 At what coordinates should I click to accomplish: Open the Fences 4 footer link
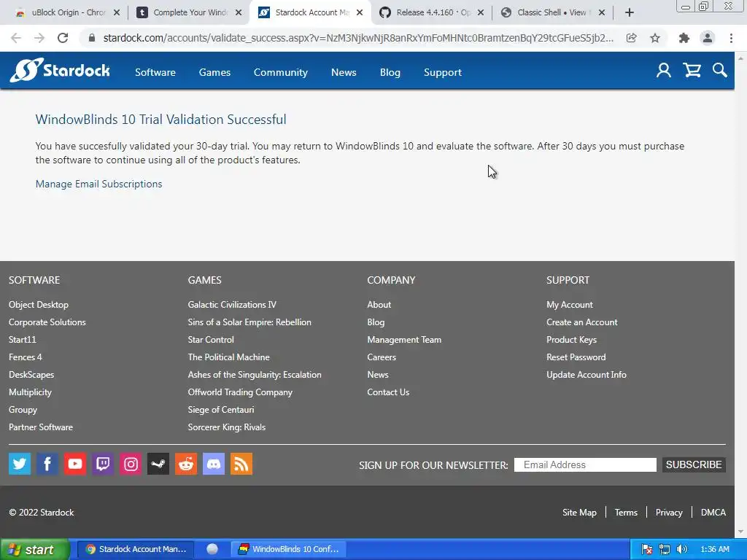tap(26, 357)
